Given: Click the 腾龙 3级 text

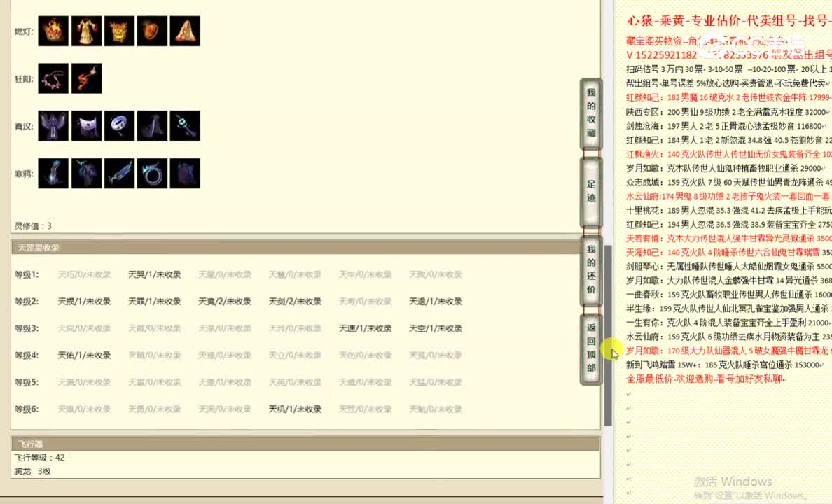Looking at the screenshot, I should [32, 471].
